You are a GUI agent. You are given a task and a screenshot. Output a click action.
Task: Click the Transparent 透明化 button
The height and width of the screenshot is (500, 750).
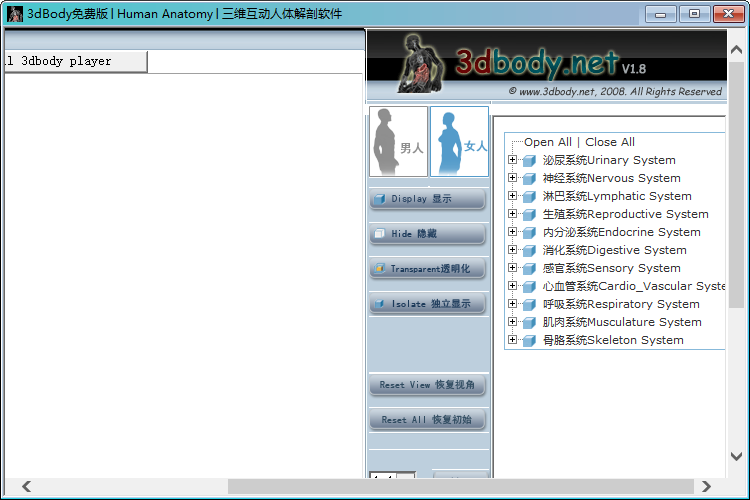click(428, 268)
